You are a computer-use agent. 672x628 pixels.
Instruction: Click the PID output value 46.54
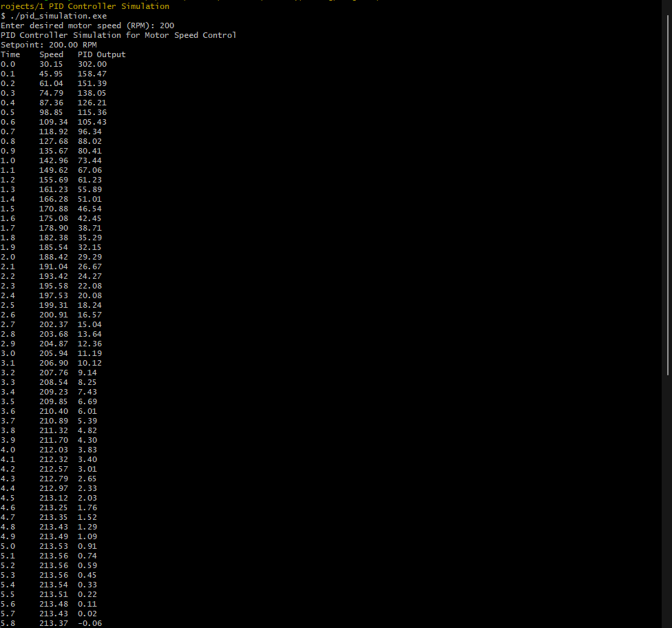(x=90, y=209)
